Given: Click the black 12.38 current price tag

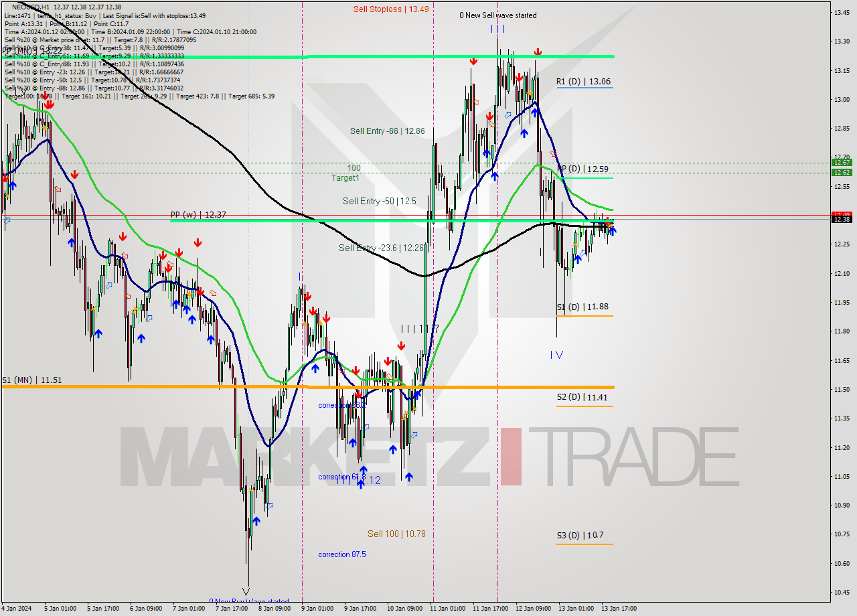Looking at the screenshot, I should tap(842, 219).
